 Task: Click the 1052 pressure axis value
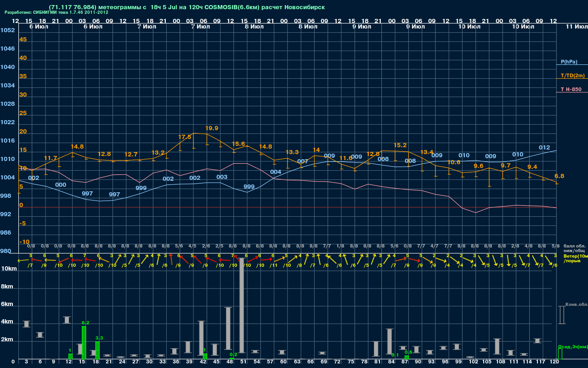coord(7,30)
